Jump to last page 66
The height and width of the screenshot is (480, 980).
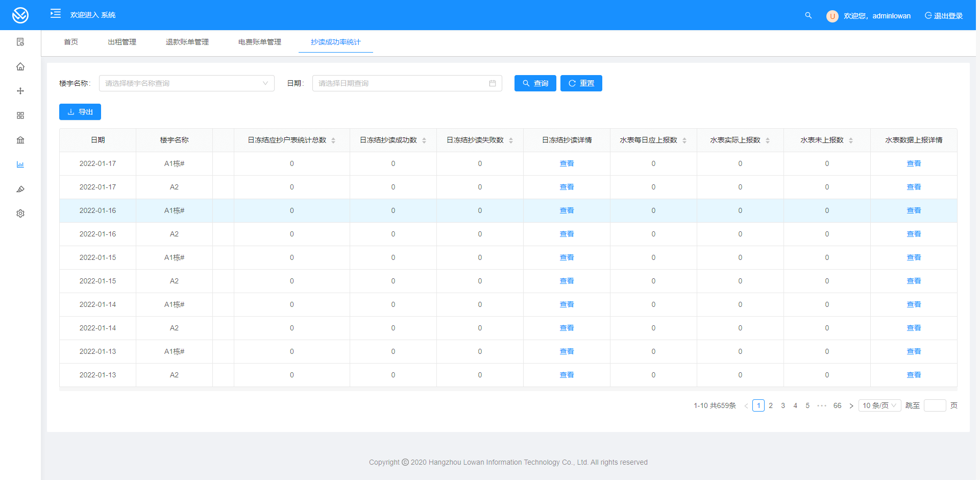click(837, 405)
